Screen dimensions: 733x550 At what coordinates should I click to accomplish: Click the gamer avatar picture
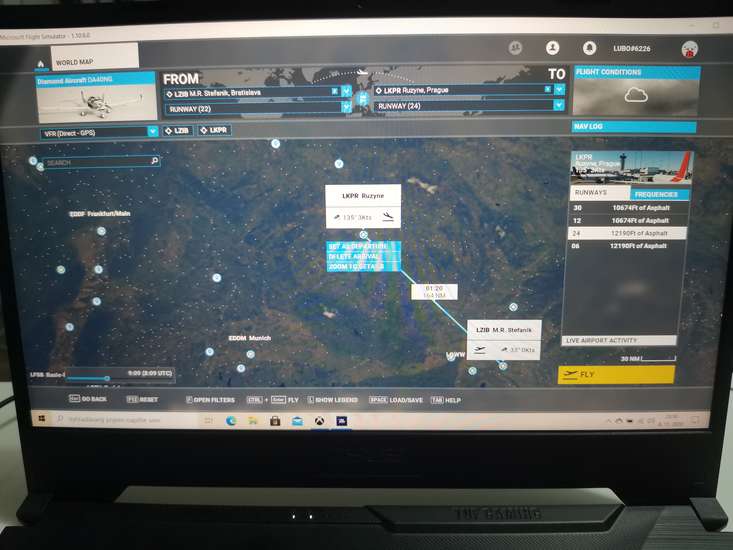(690, 49)
